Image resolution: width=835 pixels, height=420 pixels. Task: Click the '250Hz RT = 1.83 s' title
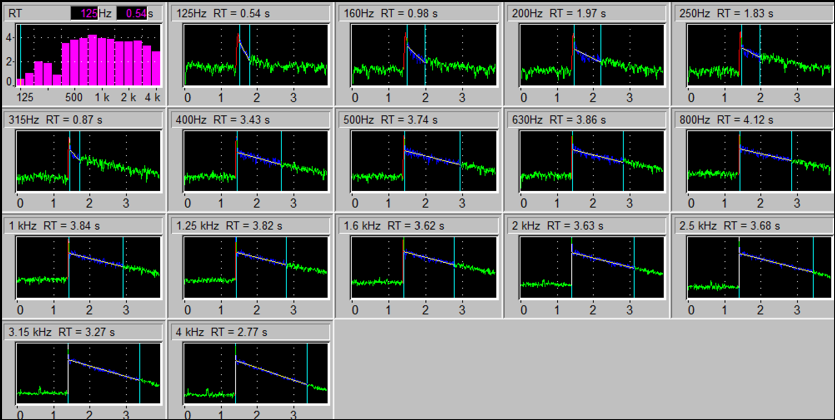[726, 13]
